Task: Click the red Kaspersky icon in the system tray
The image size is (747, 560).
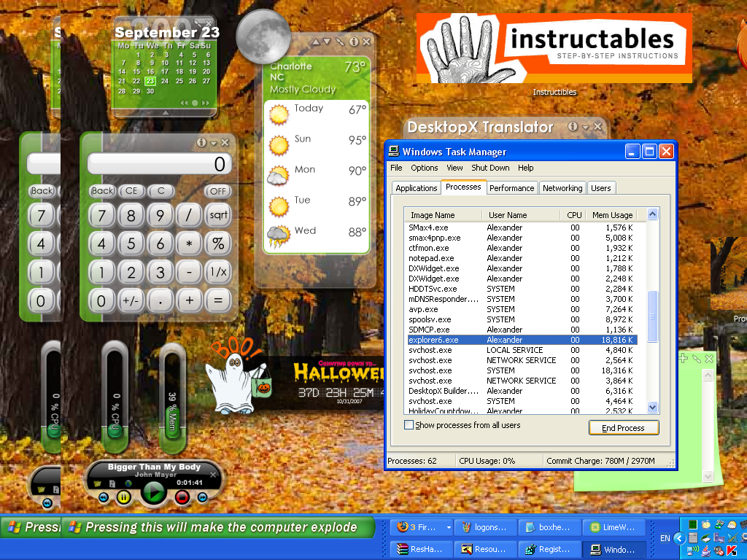Action: coord(731,550)
